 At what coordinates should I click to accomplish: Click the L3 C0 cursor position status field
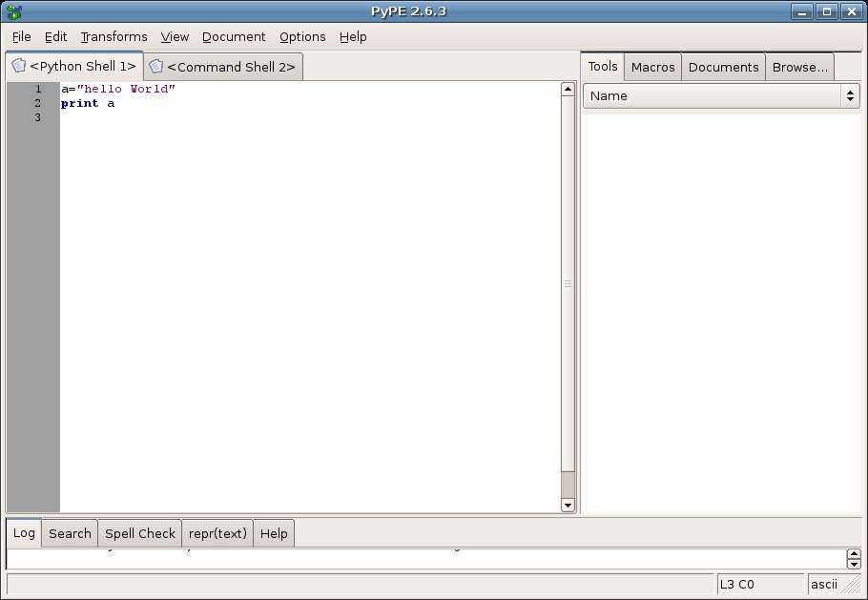760,584
